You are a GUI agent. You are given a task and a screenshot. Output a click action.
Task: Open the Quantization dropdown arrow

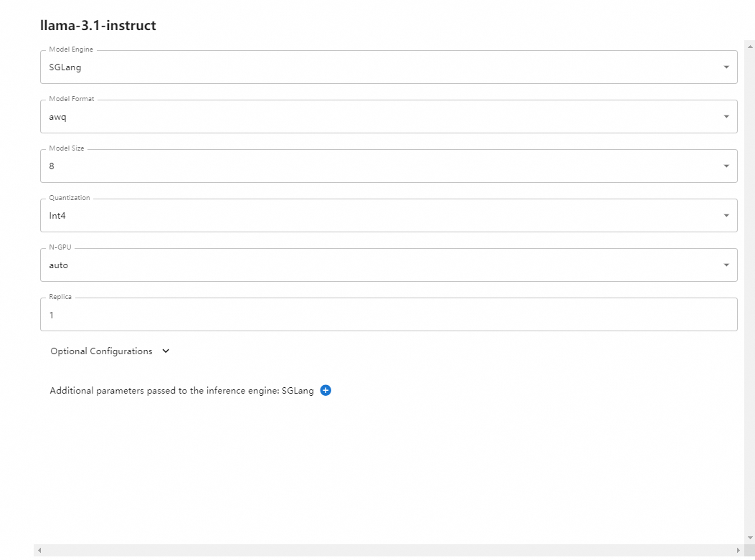click(726, 216)
